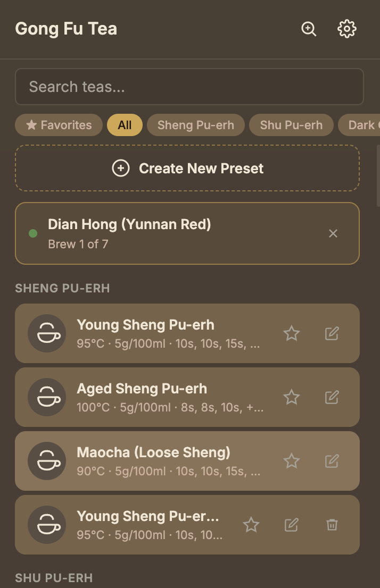The height and width of the screenshot is (588, 380).
Task: Open settings via the gear icon
Action: click(x=347, y=29)
